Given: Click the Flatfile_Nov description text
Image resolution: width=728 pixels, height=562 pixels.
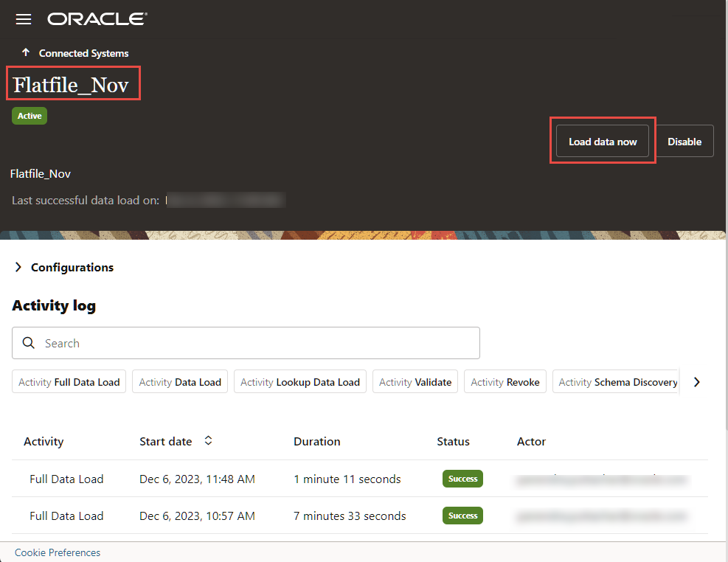Looking at the screenshot, I should click(41, 173).
